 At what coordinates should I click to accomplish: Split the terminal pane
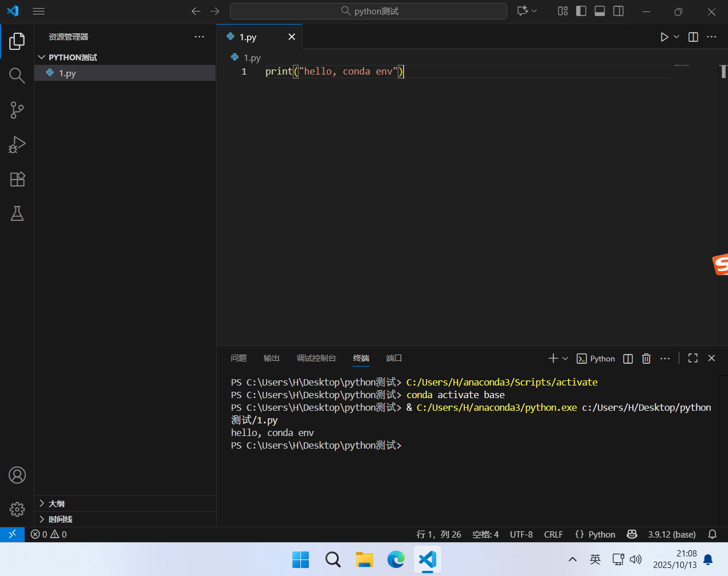pyautogui.click(x=628, y=359)
